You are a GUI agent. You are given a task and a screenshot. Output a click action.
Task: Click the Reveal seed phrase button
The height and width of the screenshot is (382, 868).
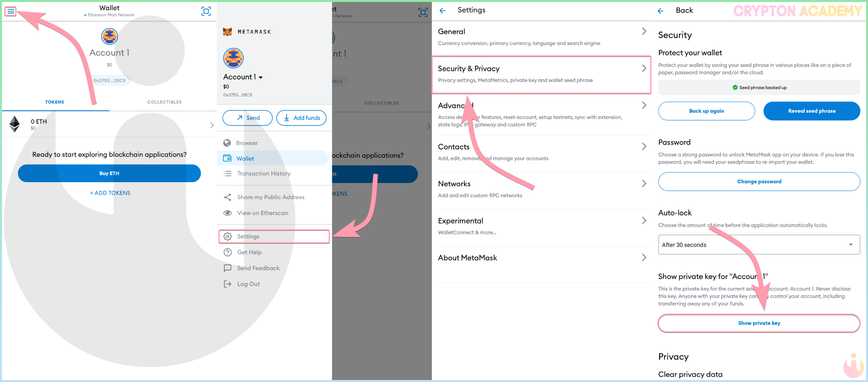click(x=812, y=111)
